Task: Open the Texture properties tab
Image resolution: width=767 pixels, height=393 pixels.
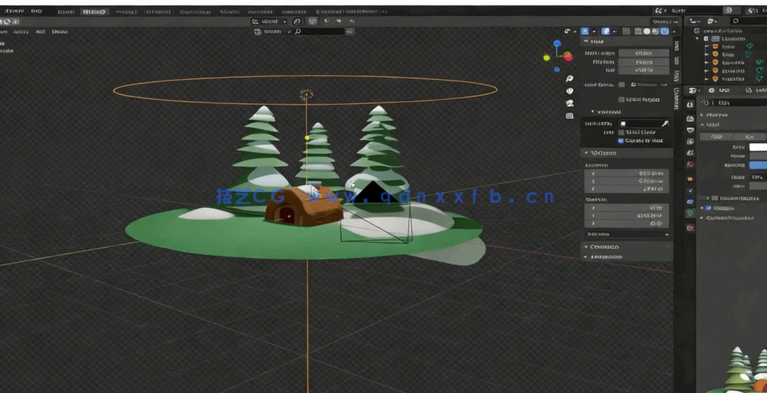Action: coord(690,228)
